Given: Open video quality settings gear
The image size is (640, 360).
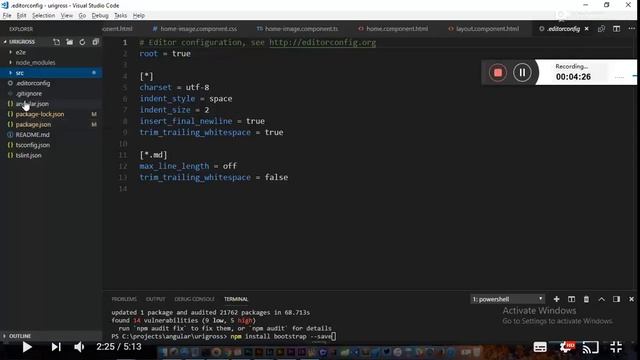Looking at the screenshot, I should click(x=567, y=347).
